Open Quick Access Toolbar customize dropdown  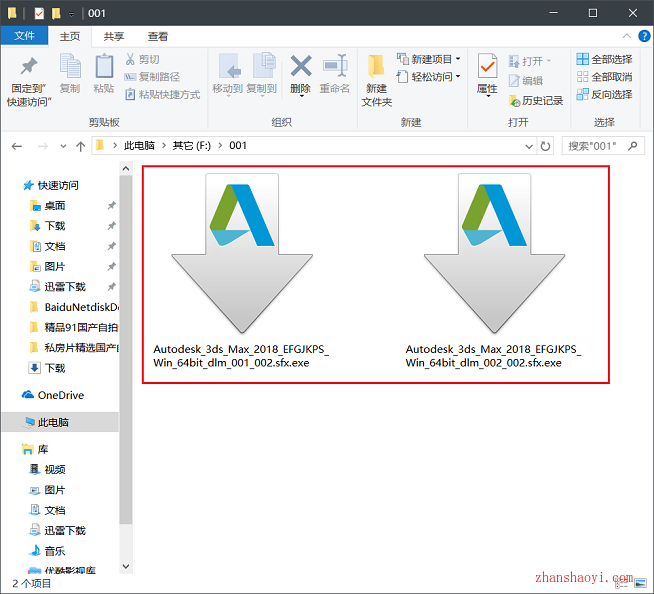(72, 14)
